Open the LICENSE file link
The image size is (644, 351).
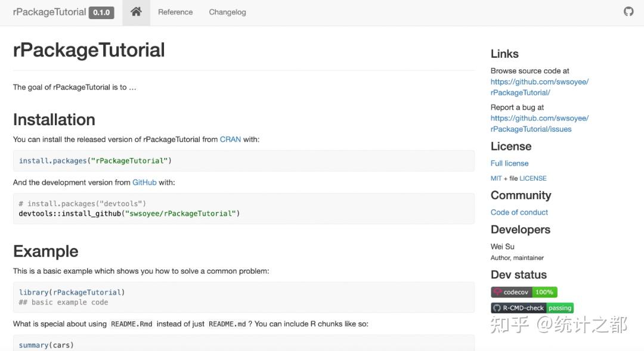[x=532, y=178]
